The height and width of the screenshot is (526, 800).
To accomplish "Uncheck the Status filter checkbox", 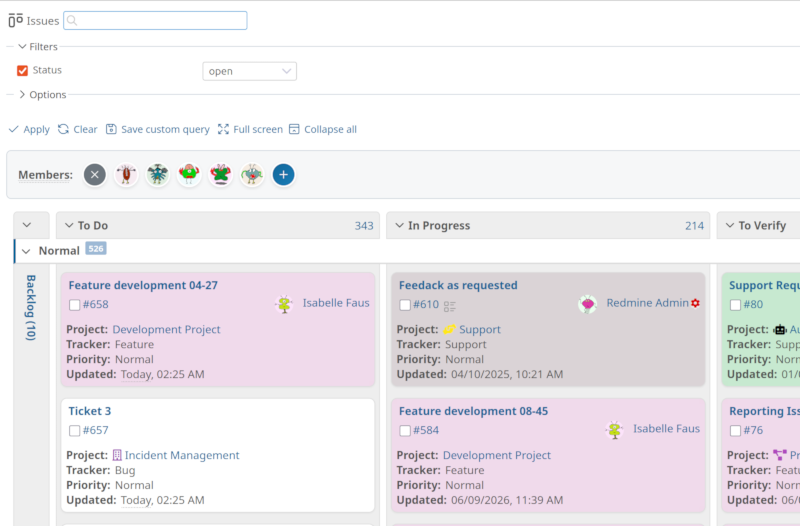I will coord(22,70).
